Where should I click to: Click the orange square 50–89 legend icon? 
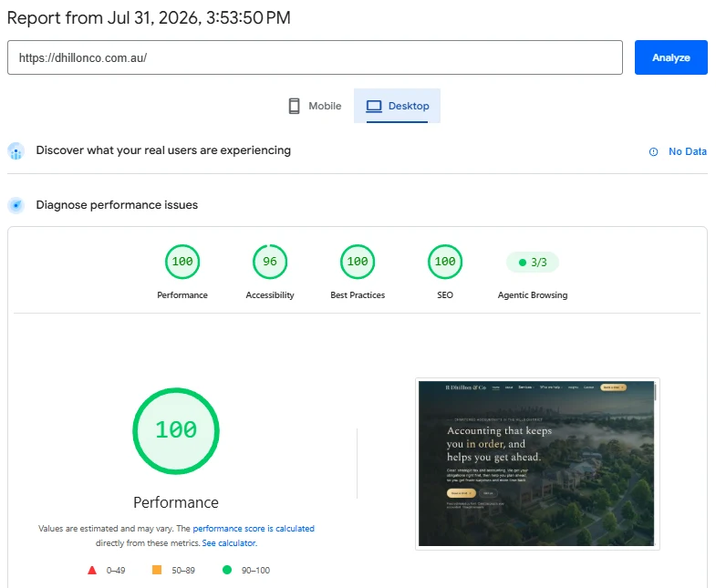click(157, 570)
